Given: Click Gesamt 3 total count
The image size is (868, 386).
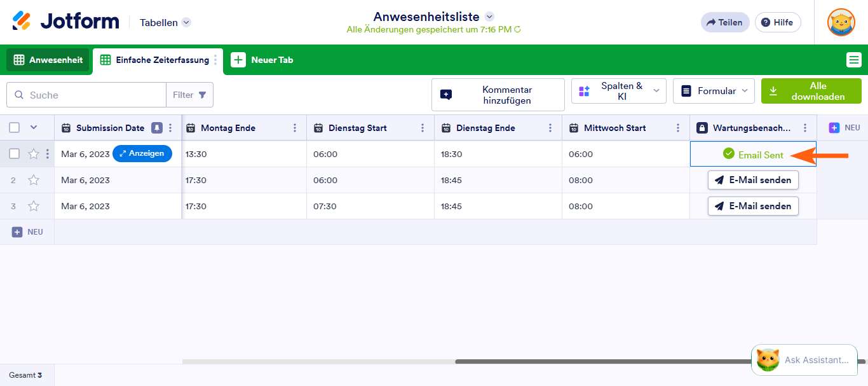Looking at the screenshot, I should [x=25, y=375].
